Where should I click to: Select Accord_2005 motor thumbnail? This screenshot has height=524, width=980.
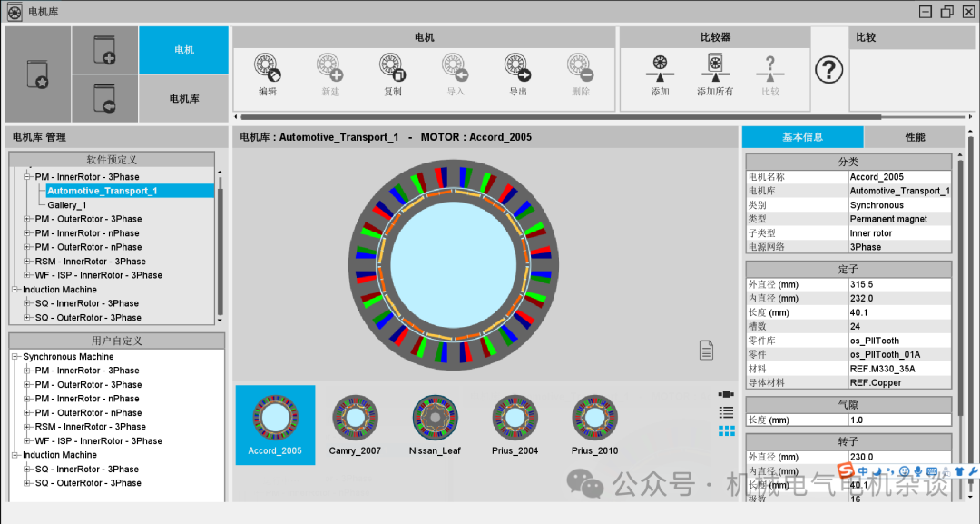click(x=275, y=425)
